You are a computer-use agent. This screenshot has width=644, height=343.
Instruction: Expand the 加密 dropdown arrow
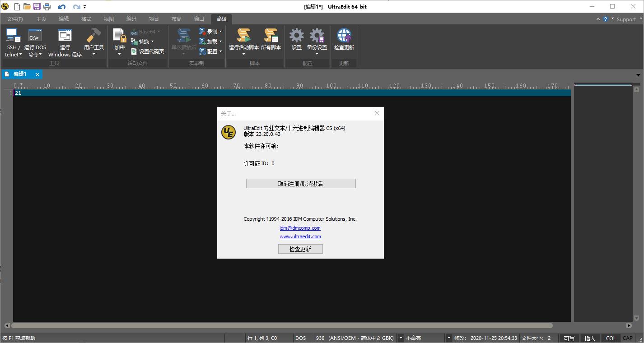(120, 55)
